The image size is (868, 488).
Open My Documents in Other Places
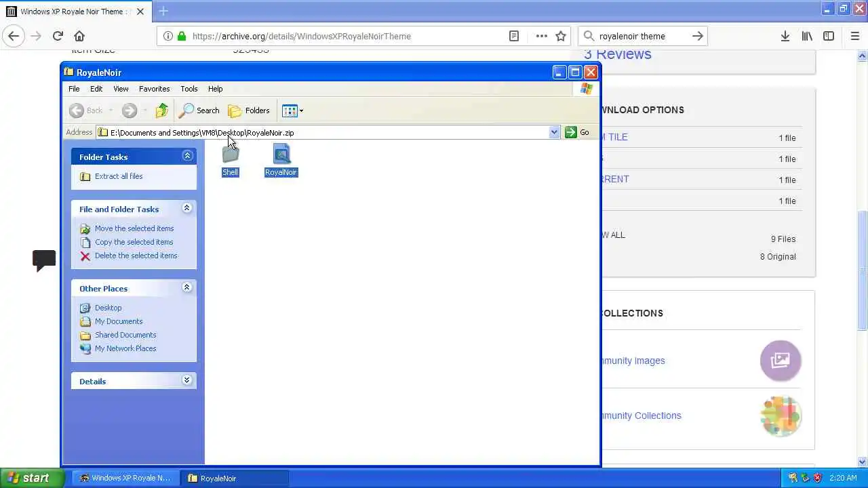click(119, 321)
